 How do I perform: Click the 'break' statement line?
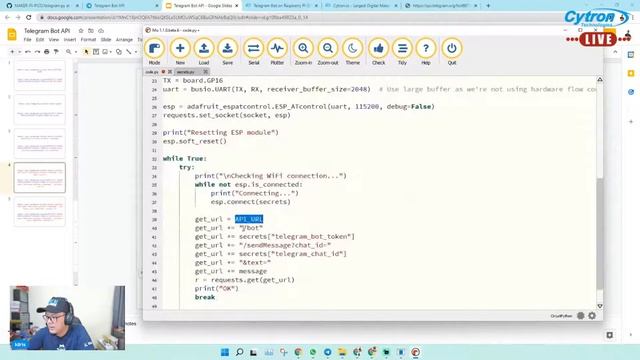[x=205, y=297]
